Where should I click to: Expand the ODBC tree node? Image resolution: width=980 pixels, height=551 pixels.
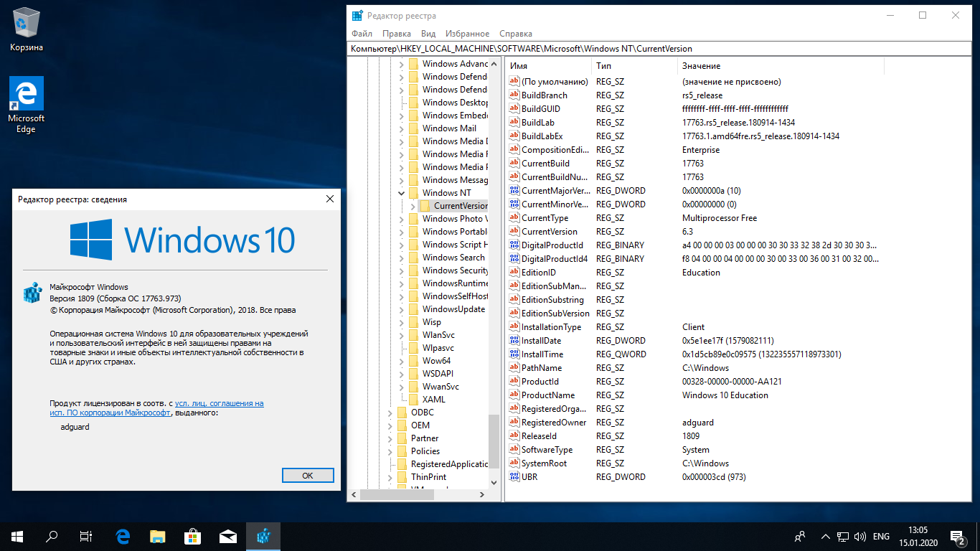(390, 413)
